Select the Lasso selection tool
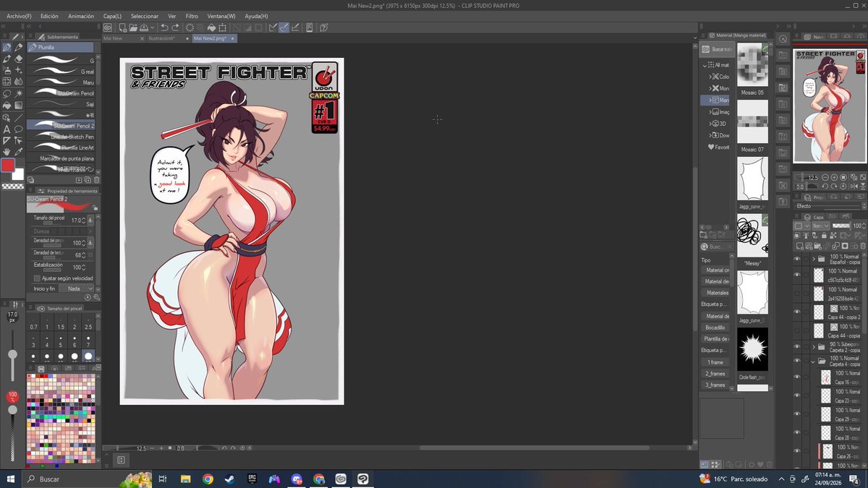The height and width of the screenshot is (488, 868). (x=7, y=94)
